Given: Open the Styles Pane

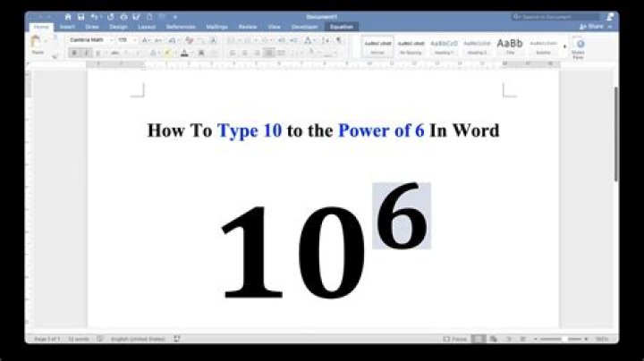Looking at the screenshot, I should (x=580, y=48).
